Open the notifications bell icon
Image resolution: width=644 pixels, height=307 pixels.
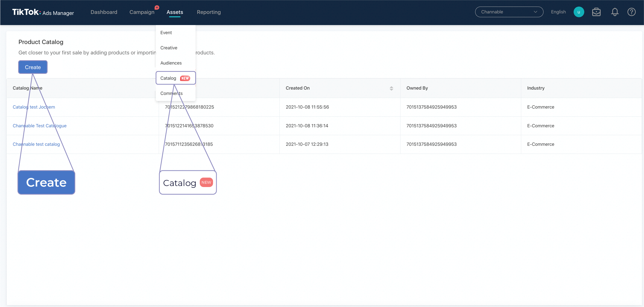(615, 12)
